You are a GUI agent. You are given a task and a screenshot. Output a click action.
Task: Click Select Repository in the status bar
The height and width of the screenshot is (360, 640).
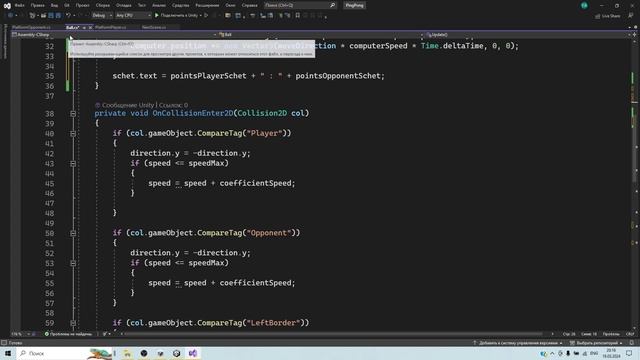596,343
